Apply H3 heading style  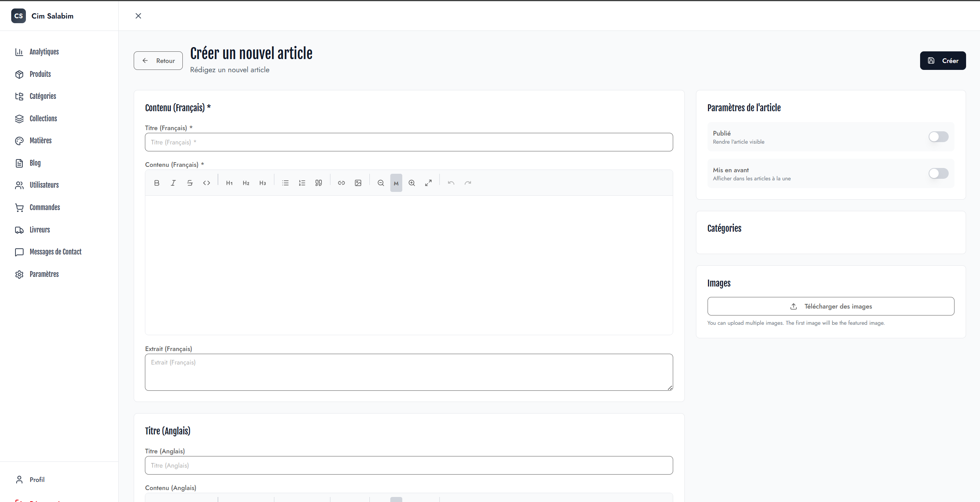(x=262, y=183)
